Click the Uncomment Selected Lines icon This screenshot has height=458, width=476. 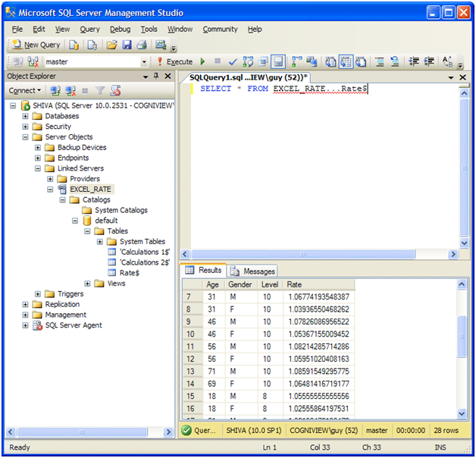click(x=394, y=62)
